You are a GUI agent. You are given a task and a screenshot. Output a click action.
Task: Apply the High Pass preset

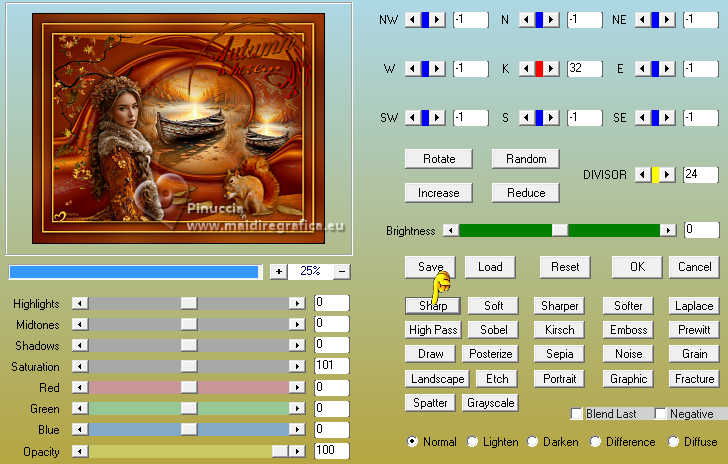[433, 330]
